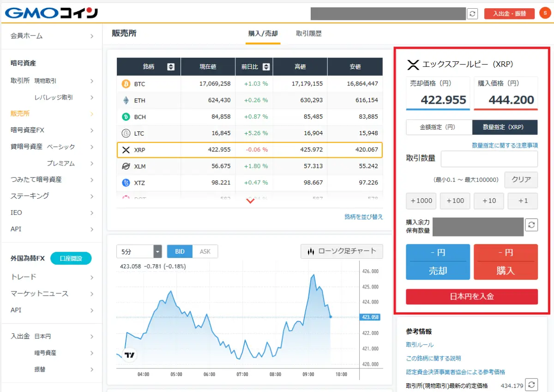Click the Stellar XLM coin icon

coord(126,166)
